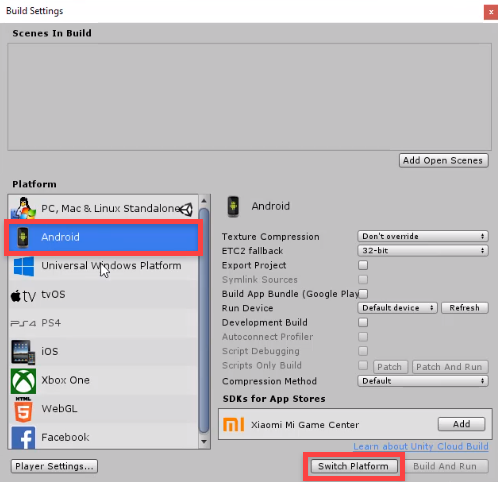This screenshot has width=498, height=482.
Task: Click the Texture Compression label
Action: pos(270,237)
